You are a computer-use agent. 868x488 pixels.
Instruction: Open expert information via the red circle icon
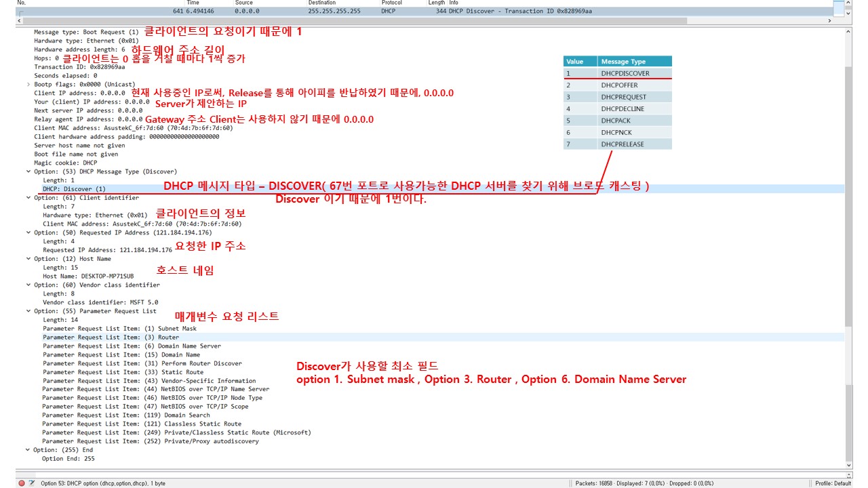click(22, 483)
